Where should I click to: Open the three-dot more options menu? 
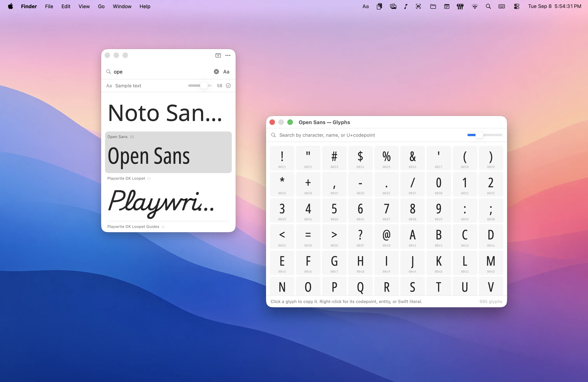pyautogui.click(x=228, y=55)
